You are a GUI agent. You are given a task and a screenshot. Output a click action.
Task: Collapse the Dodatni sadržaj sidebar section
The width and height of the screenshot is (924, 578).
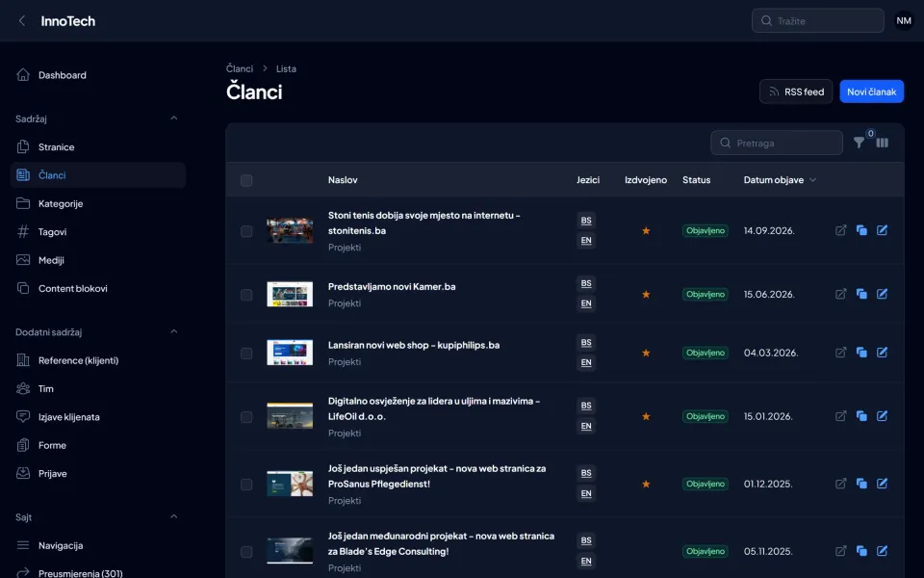click(174, 332)
